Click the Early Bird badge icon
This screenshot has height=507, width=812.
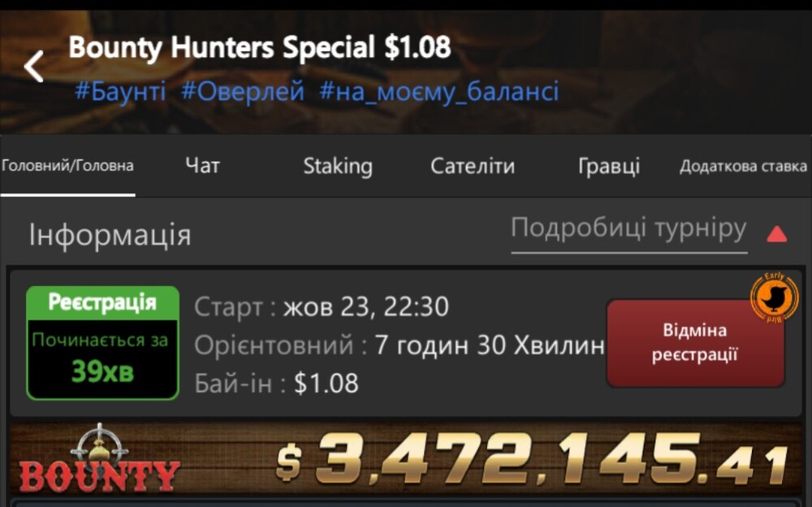pyautogui.click(x=774, y=297)
